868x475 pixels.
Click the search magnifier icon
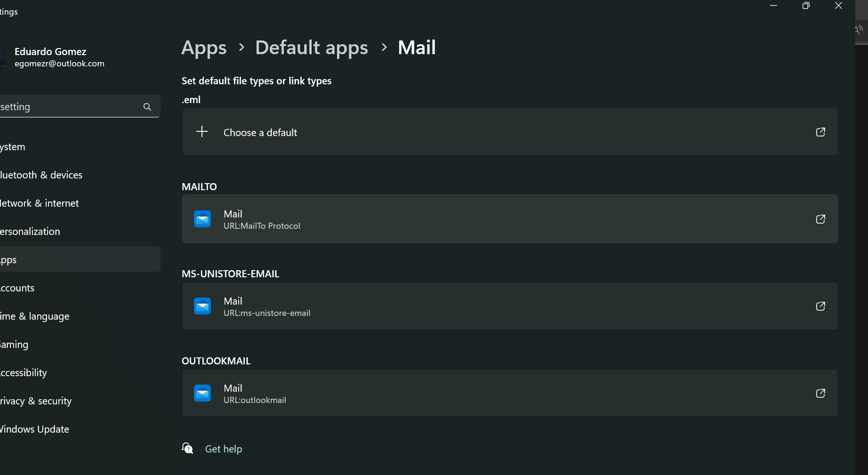pos(147,106)
